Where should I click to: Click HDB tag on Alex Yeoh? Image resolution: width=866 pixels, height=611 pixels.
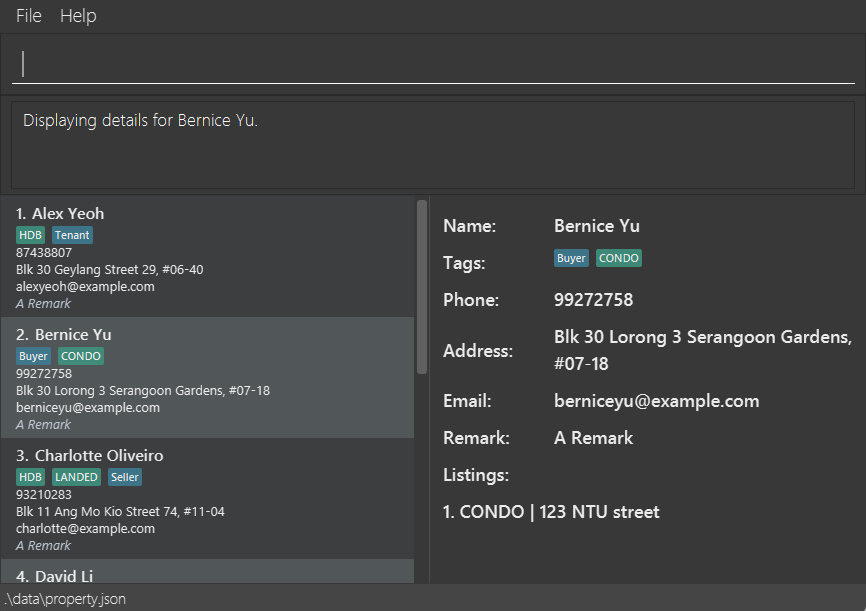tap(30, 235)
